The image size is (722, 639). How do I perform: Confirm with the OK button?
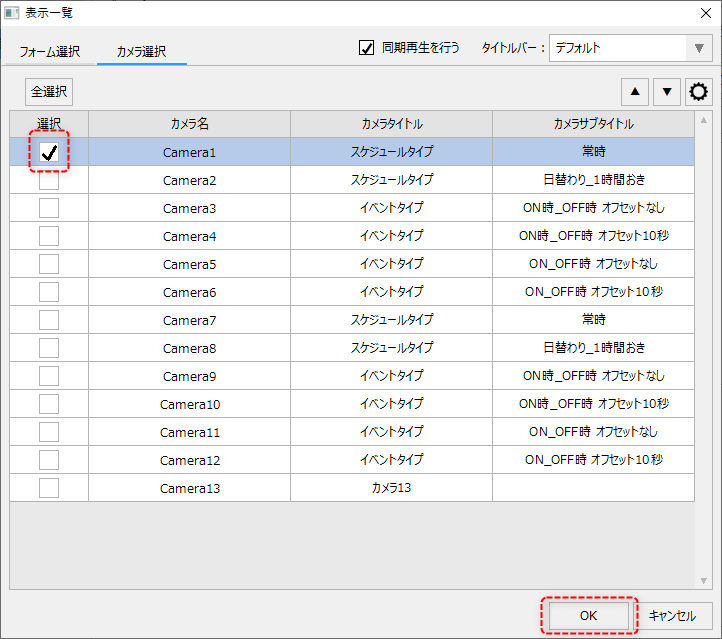click(x=588, y=616)
